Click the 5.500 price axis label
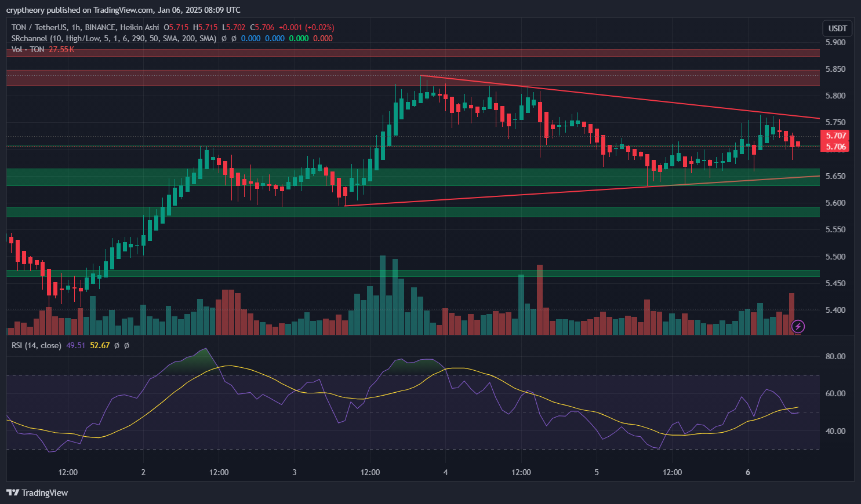 tap(835, 257)
